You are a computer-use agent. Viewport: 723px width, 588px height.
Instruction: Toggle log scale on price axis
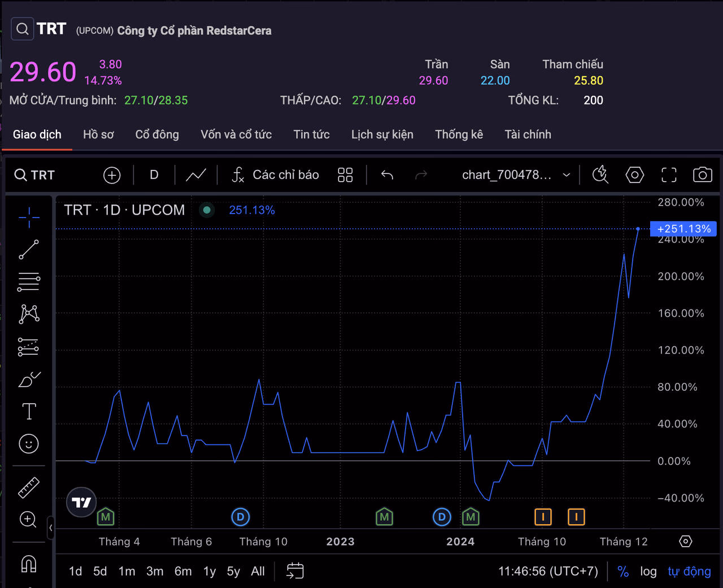pyautogui.click(x=648, y=572)
